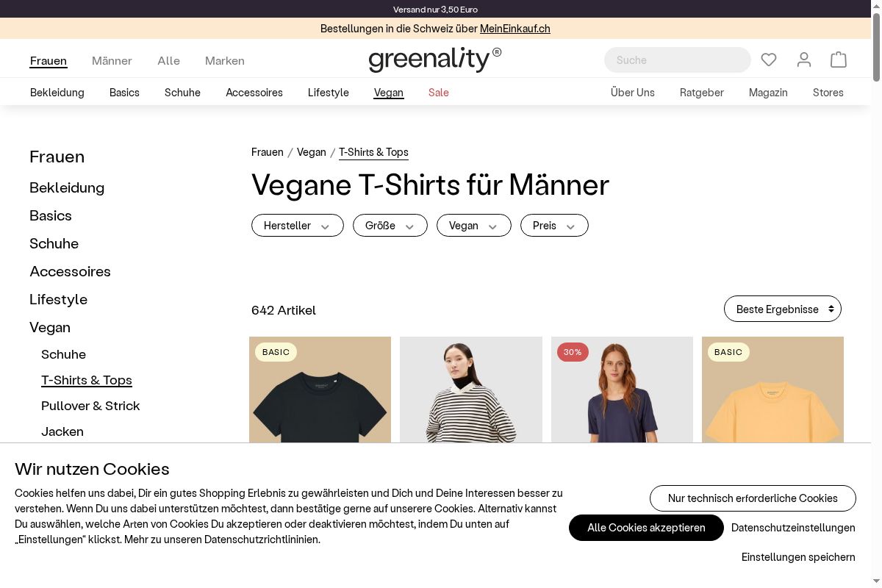Expand the Hersteller filter dropdown
Screen dimensions: 882x588
[x=298, y=226]
